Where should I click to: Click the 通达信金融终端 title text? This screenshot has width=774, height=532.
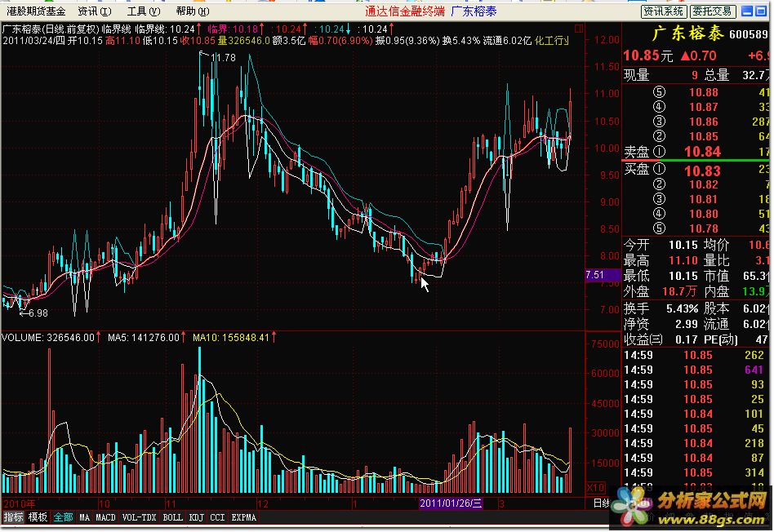(405, 11)
